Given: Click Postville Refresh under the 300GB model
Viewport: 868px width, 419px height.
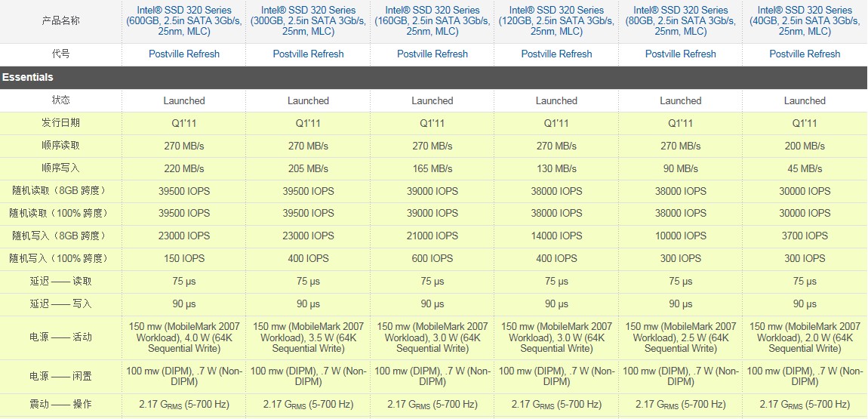Looking at the screenshot, I should (x=309, y=54).
